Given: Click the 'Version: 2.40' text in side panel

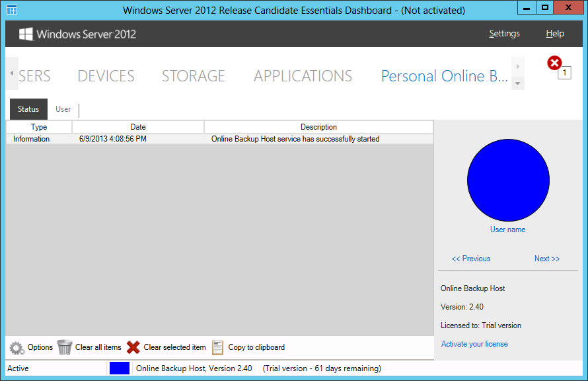Looking at the screenshot, I should [x=462, y=307].
